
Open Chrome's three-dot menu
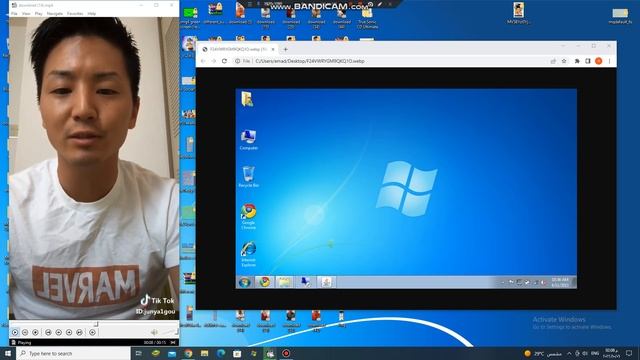click(x=609, y=61)
